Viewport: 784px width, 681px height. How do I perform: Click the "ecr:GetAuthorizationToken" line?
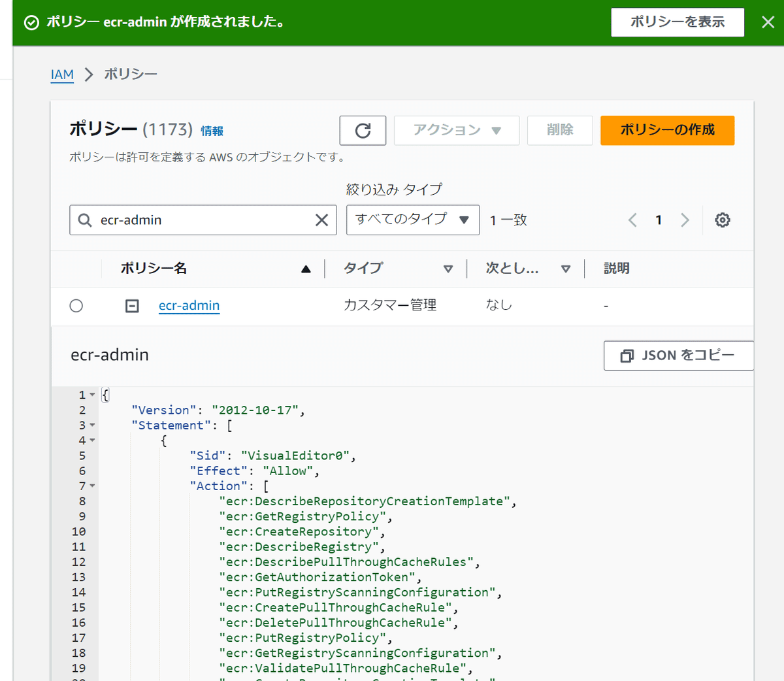tap(321, 577)
